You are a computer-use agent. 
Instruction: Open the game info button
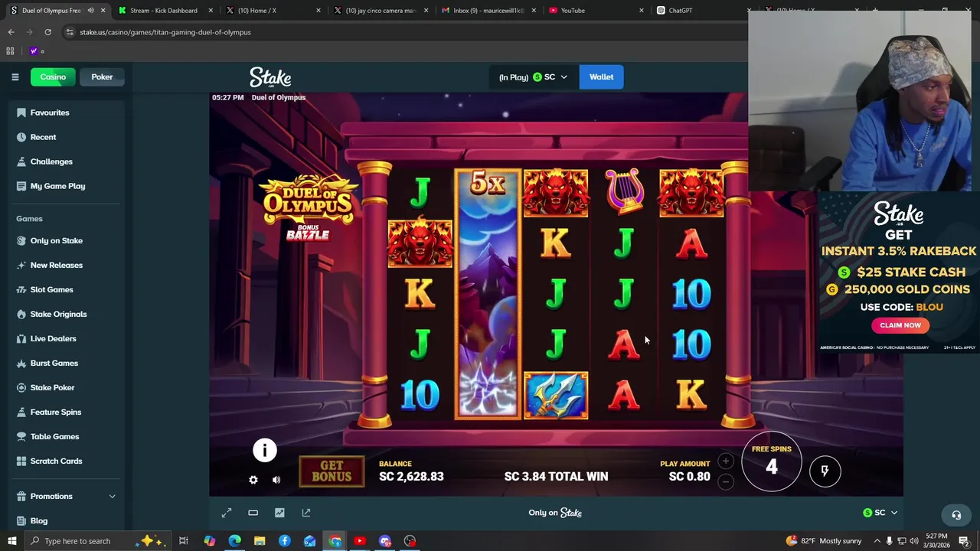pyautogui.click(x=265, y=450)
